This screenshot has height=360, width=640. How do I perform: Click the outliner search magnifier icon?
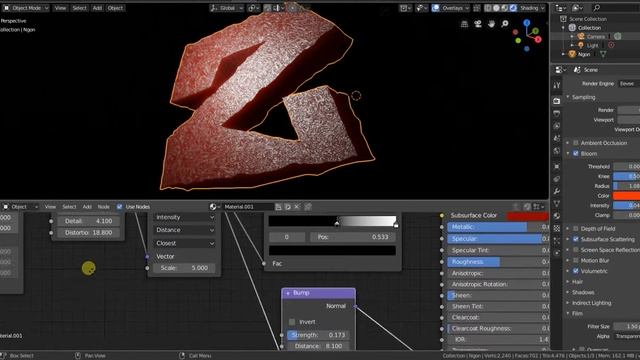coord(597,8)
